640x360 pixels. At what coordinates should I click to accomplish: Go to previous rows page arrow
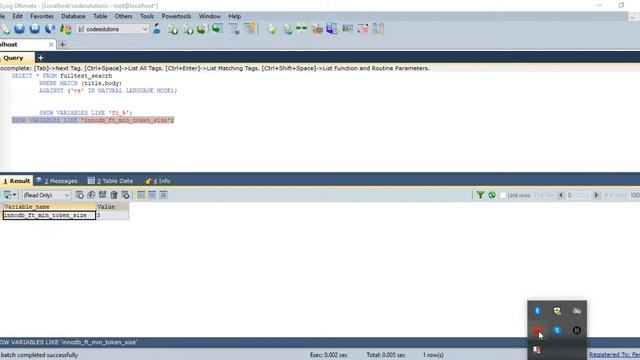point(560,196)
